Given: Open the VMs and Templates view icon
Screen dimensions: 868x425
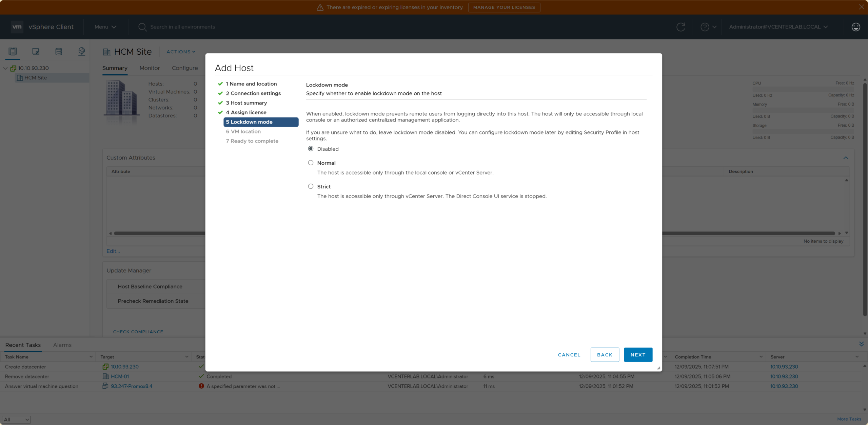Looking at the screenshot, I should click(x=36, y=51).
